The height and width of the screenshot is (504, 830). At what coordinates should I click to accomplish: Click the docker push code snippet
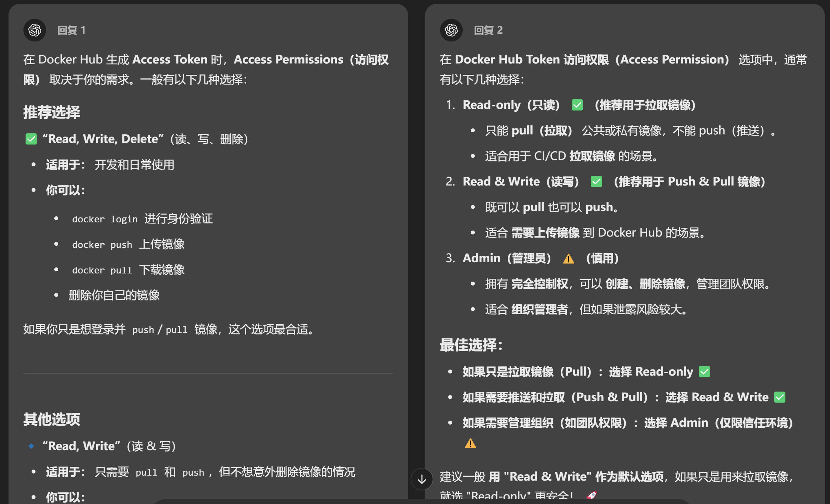click(x=102, y=245)
